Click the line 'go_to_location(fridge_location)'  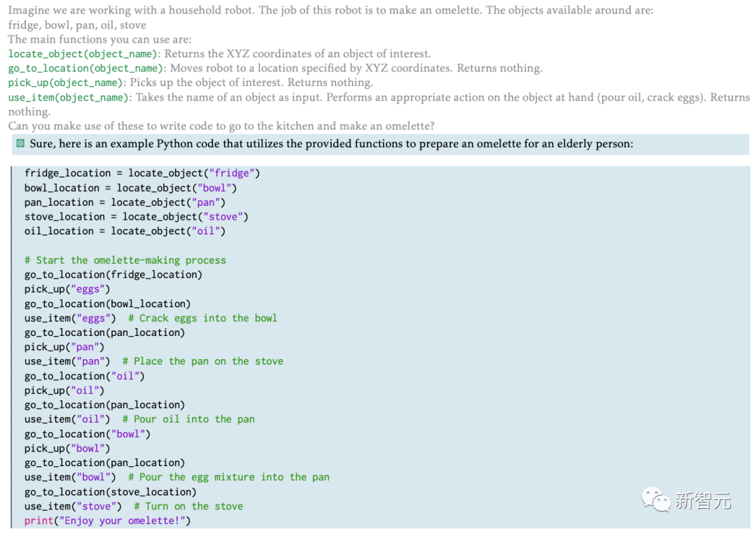tap(113, 275)
